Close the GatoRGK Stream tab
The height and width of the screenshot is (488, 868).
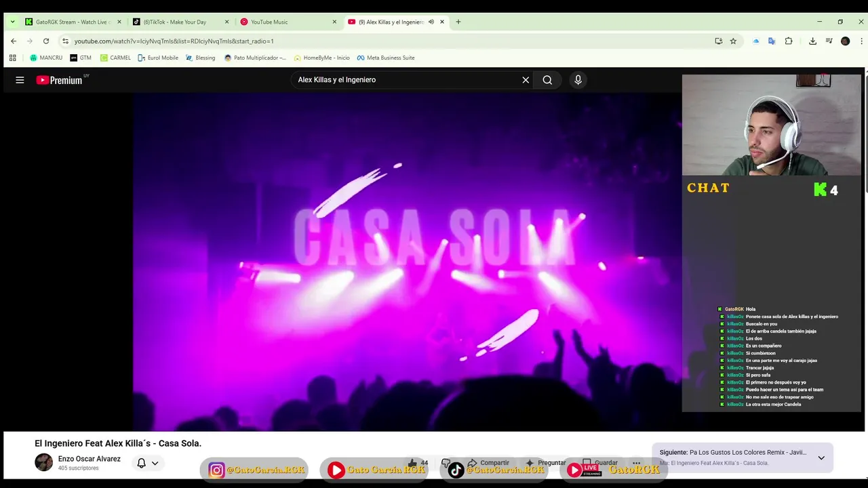point(119,22)
